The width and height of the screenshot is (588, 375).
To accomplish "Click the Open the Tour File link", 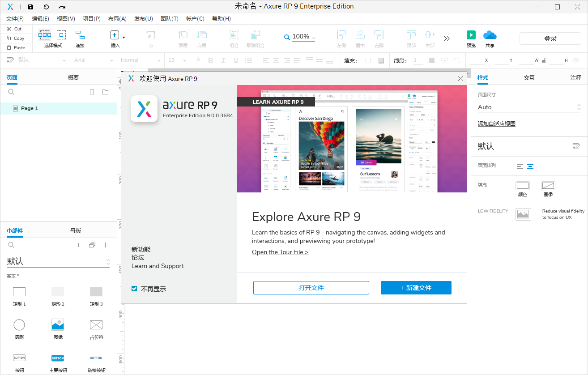I will coord(280,252).
